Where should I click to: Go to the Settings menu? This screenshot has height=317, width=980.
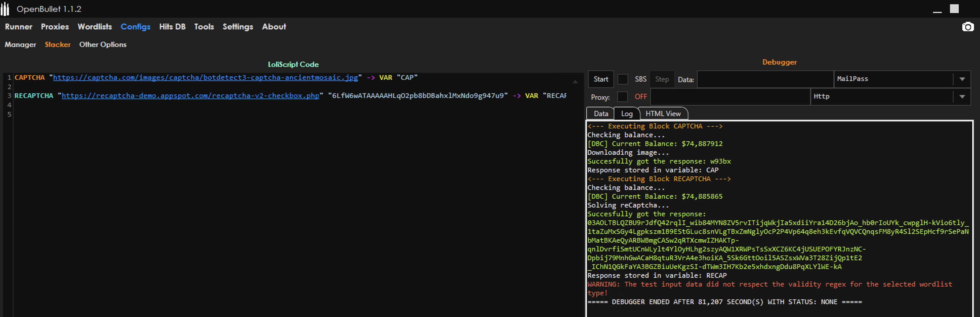(238, 27)
